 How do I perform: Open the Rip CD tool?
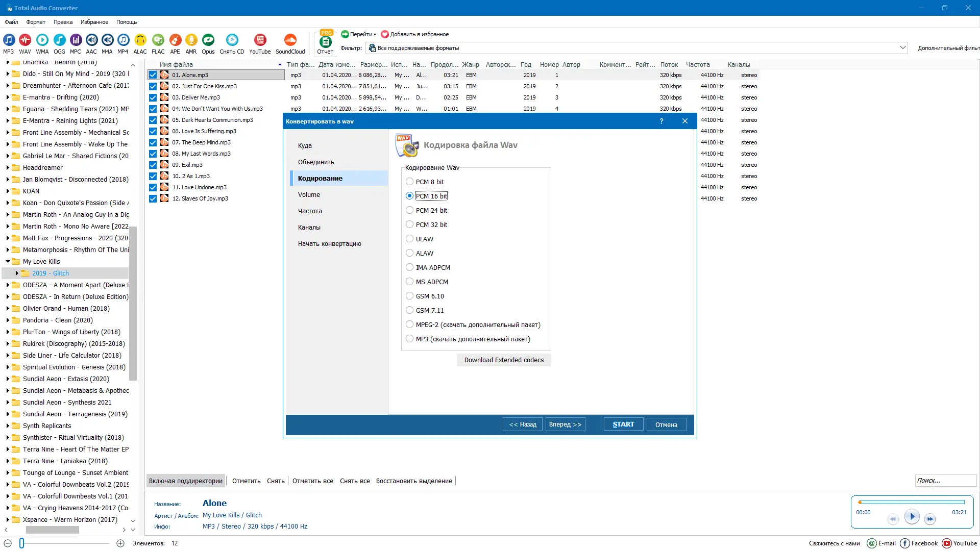(x=232, y=40)
